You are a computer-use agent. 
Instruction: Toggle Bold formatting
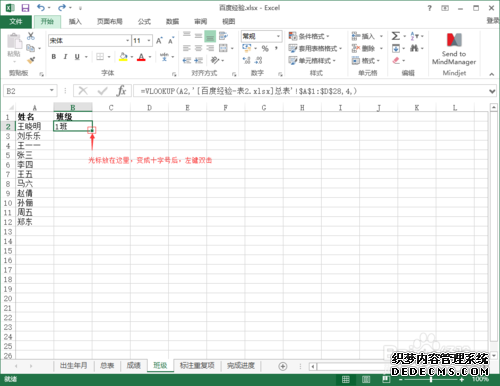pyautogui.click(x=54, y=57)
